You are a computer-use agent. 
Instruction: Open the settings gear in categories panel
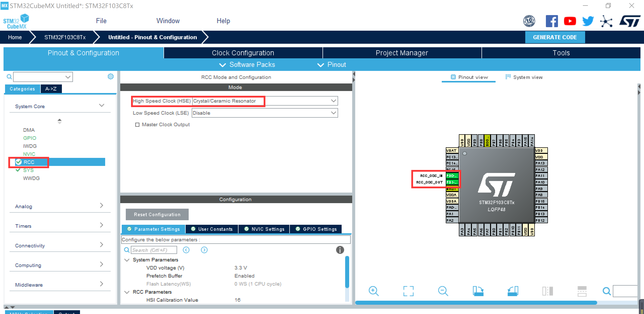tap(110, 76)
